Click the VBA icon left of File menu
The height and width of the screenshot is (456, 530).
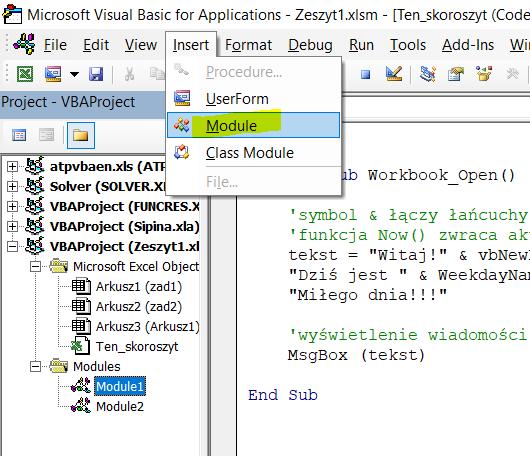(x=24, y=44)
